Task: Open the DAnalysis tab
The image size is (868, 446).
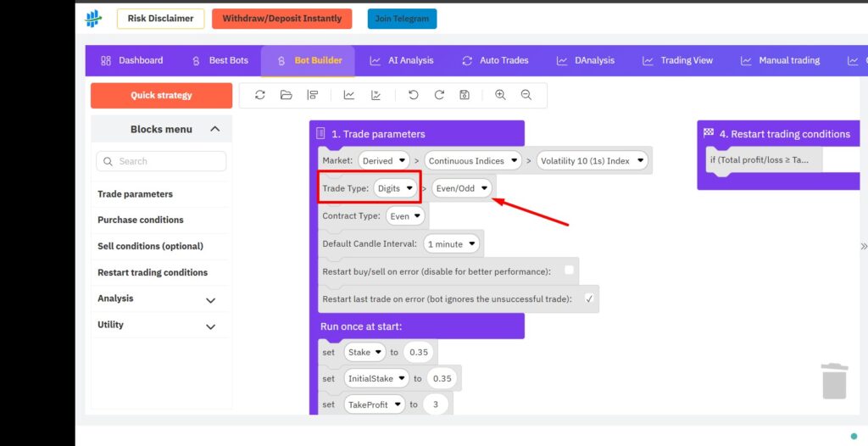Action: [586, 60]
